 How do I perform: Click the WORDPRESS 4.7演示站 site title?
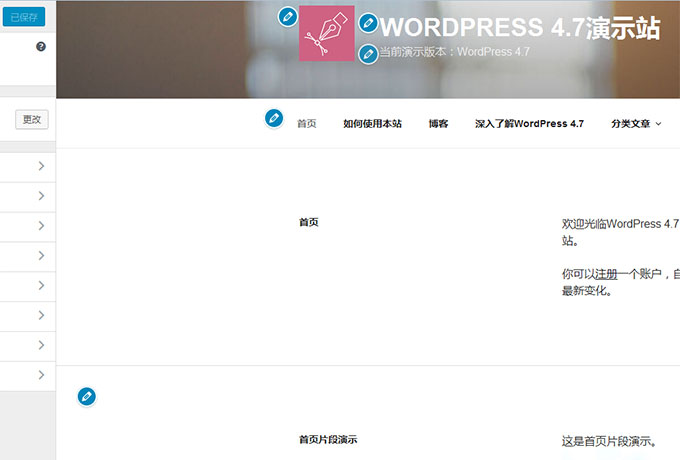tap(520, 28)
